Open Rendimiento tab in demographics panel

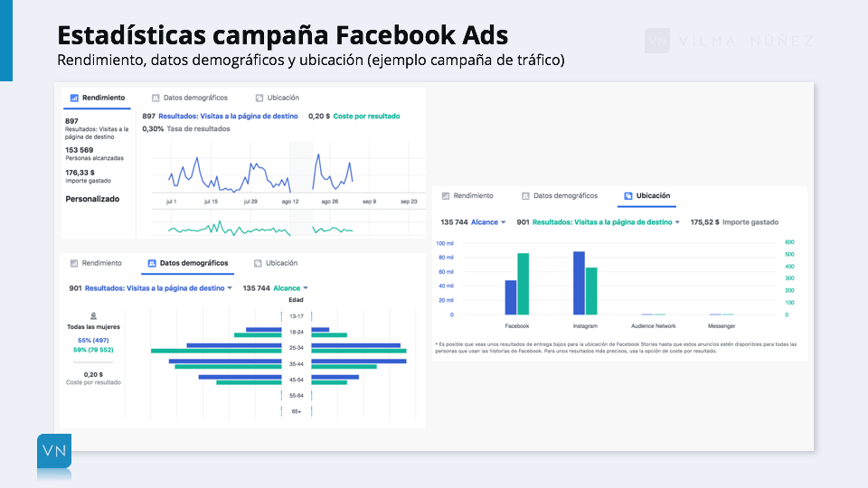(96, 263)
